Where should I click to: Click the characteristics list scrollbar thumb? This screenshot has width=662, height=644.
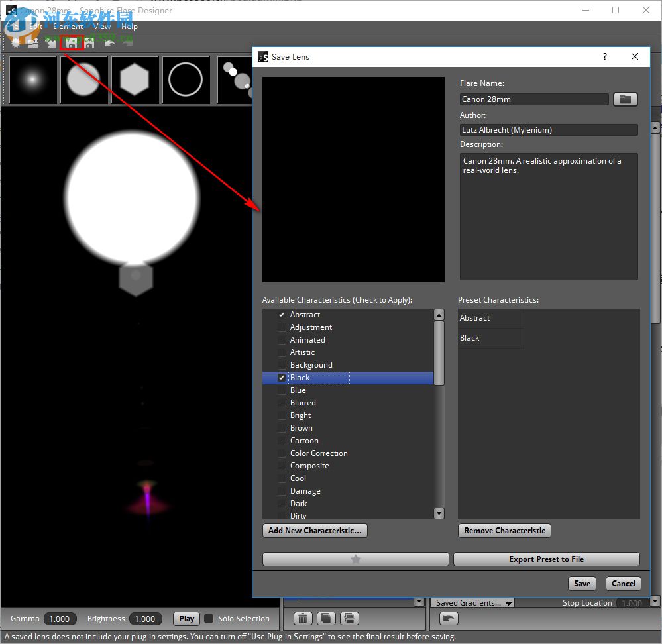tap(439, 353)
